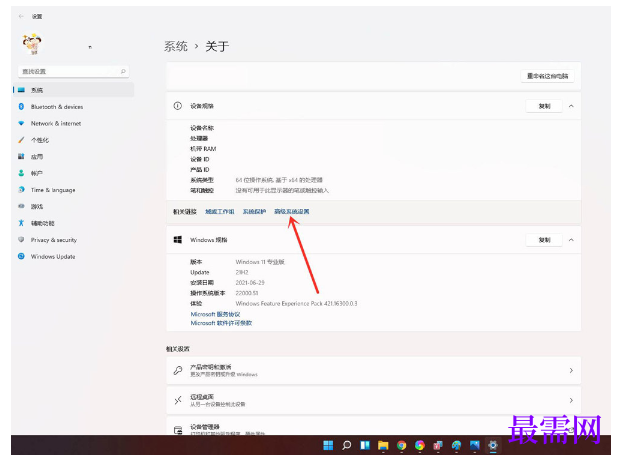Open Google Chrome from the taskbar
Screen dimensions: 620x461
click(401, 446)
